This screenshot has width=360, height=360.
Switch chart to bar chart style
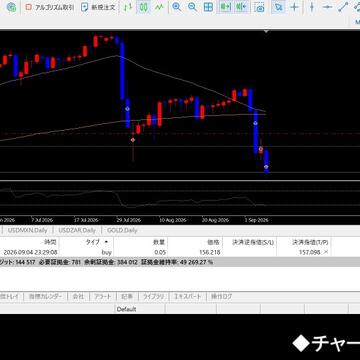(x=128, y=7)
